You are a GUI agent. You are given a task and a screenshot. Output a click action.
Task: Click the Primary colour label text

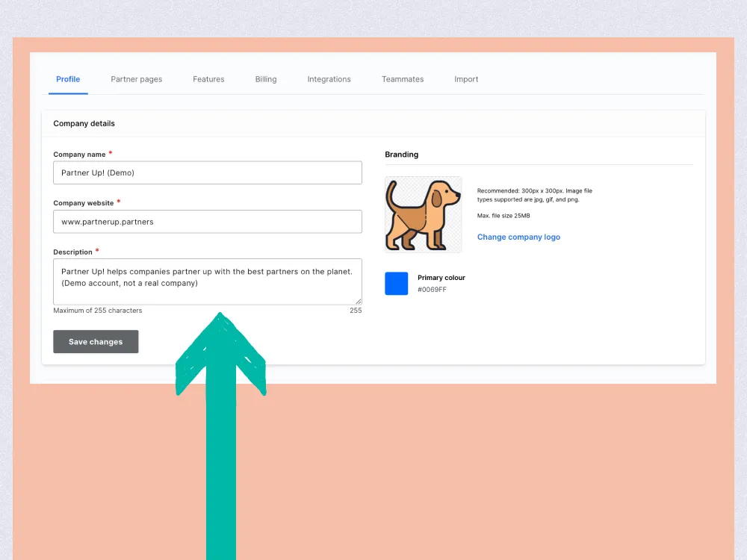point(441,276)
